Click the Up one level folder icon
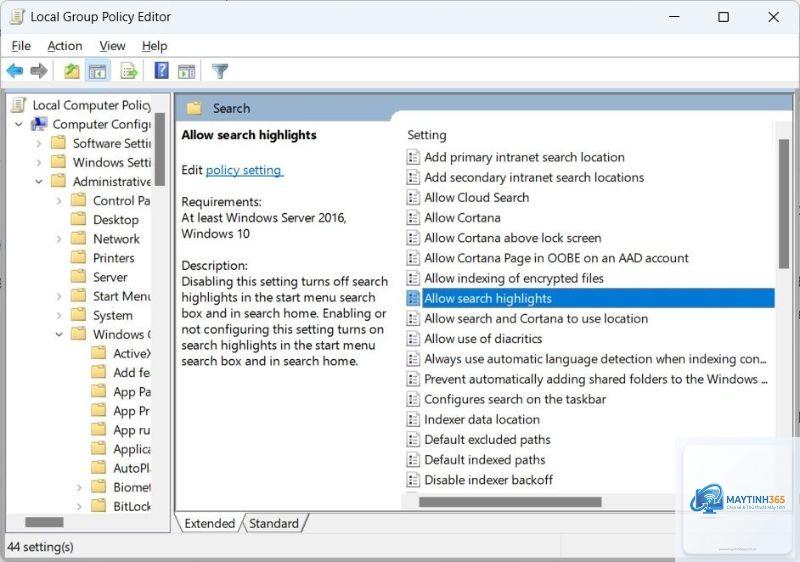The image size is (800, 562). click(x=72, y=71)
